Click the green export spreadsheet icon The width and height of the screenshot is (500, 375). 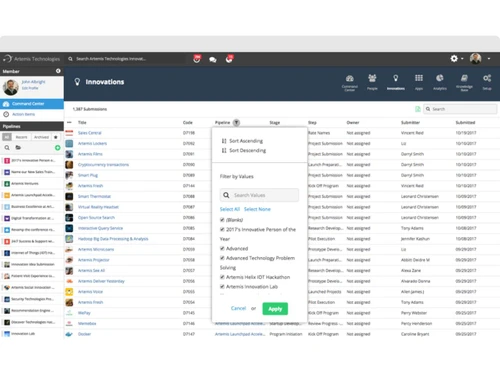pyautogui.click(x=417, y=109)
